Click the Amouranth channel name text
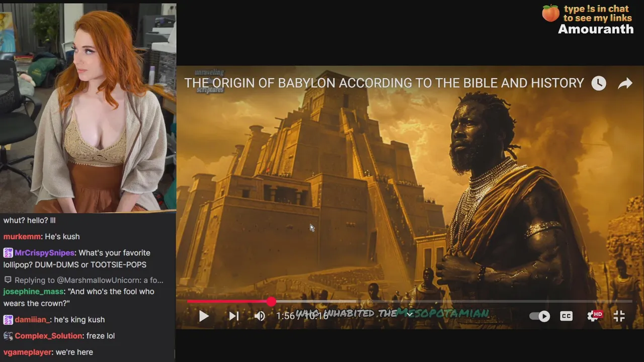 [x=596, y=29]
